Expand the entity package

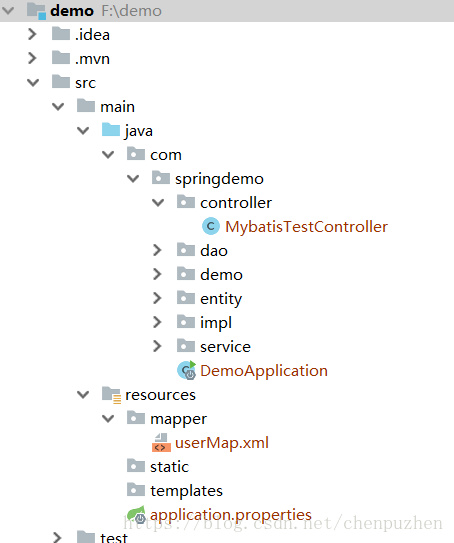pyautogui.click(x=157, y=298)
